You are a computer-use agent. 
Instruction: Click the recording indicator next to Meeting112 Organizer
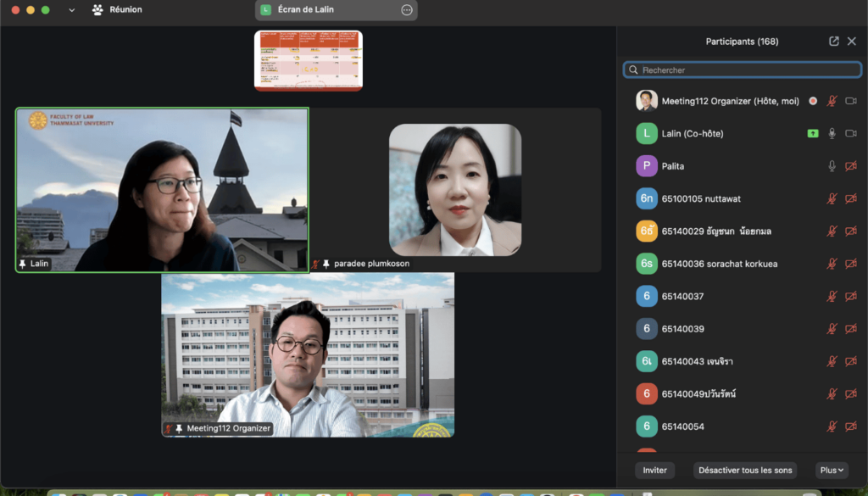pos(813,101)
